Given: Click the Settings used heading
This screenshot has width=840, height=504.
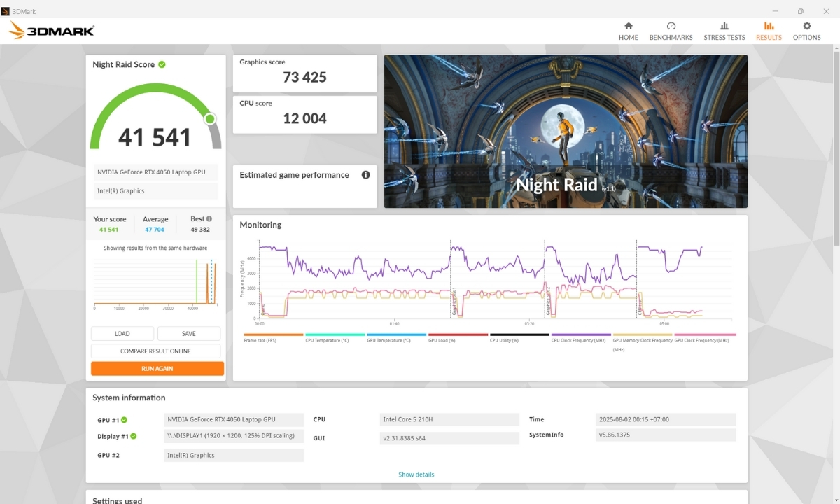Looking at the screenshot, I should [x=117, y=500].
